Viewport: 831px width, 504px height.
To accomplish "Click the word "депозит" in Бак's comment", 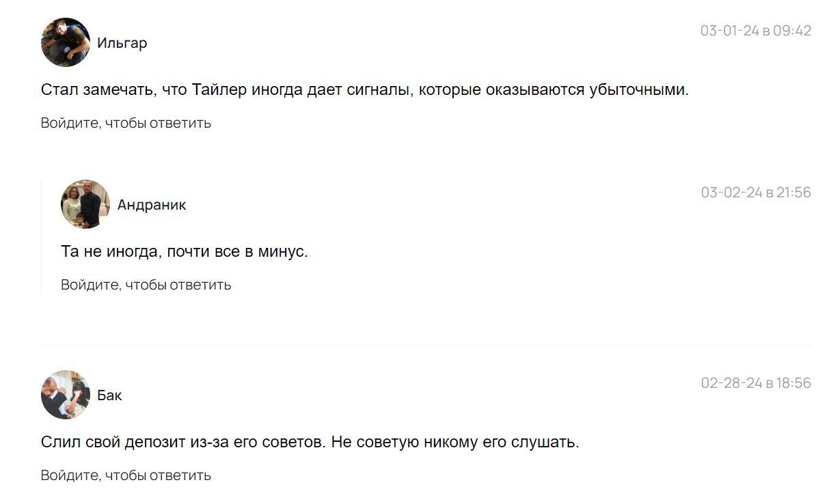I will pos(156,442).
